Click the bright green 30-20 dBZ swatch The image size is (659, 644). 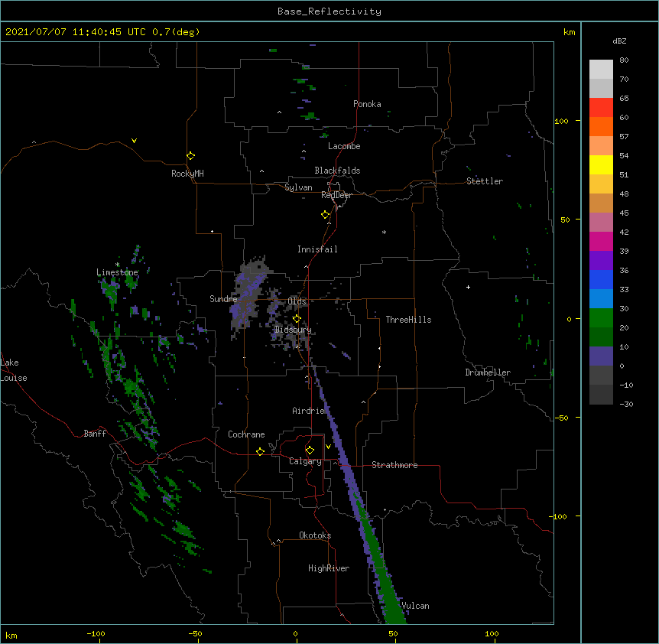601,318
